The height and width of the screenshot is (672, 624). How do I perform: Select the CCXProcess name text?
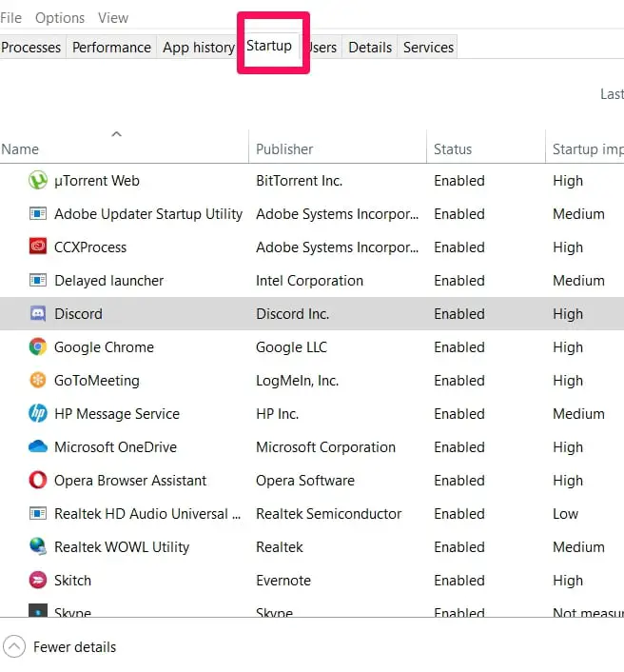tap(90, 247)
